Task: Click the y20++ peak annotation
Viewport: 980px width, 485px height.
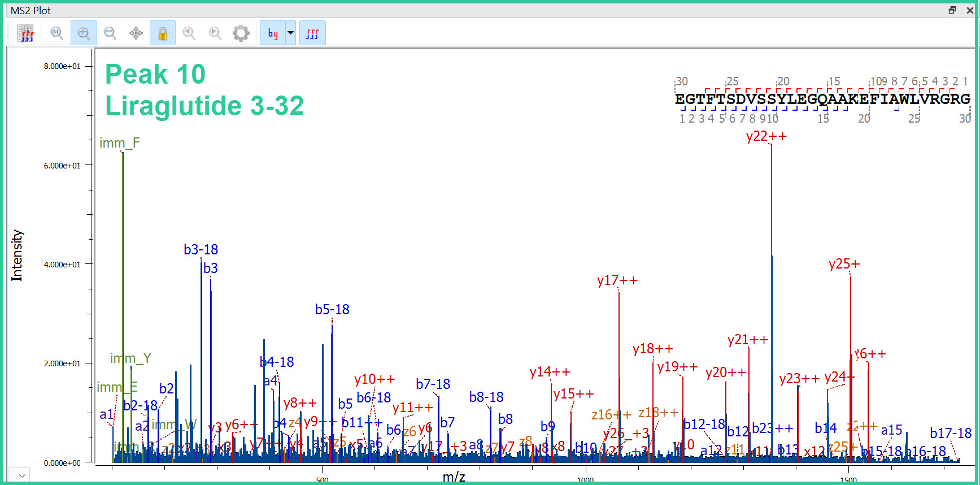Action: tap(726, 373)
